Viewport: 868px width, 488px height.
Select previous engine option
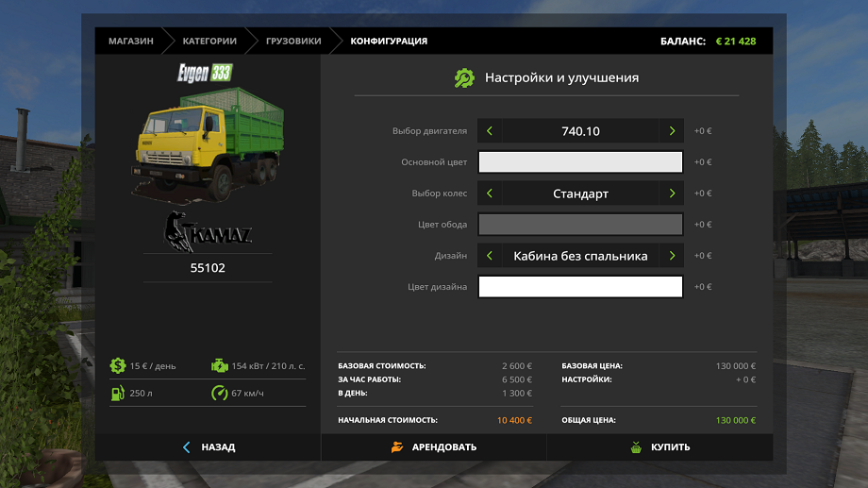coord(490,131)
